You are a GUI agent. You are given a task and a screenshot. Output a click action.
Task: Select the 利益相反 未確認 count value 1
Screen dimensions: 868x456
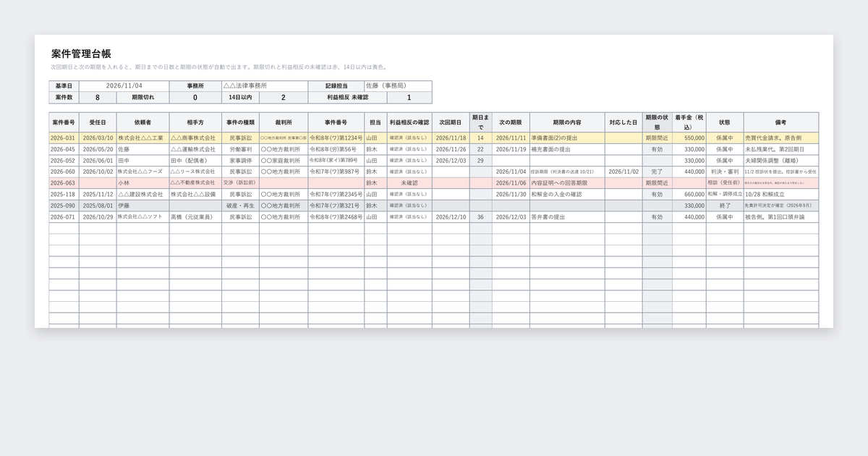(409, 97)
